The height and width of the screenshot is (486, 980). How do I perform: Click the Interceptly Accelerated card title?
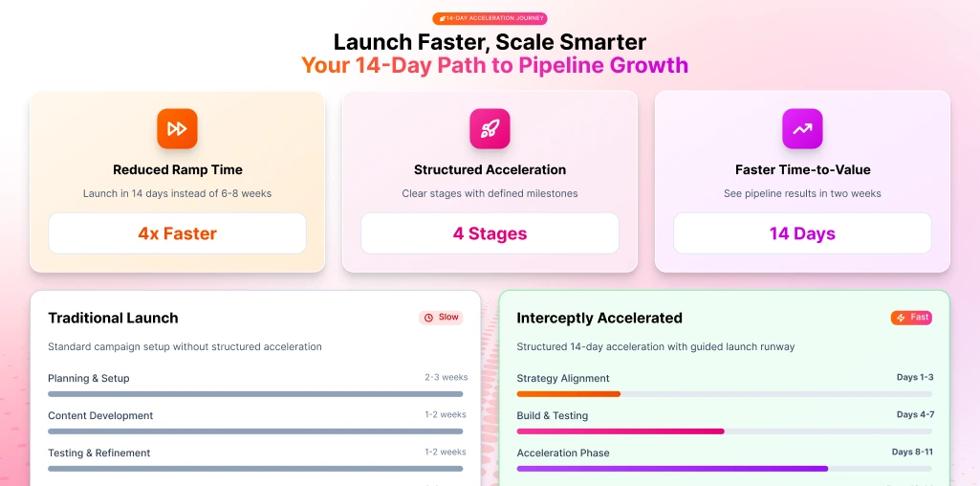pyautogui.click(x=599, y=318)
